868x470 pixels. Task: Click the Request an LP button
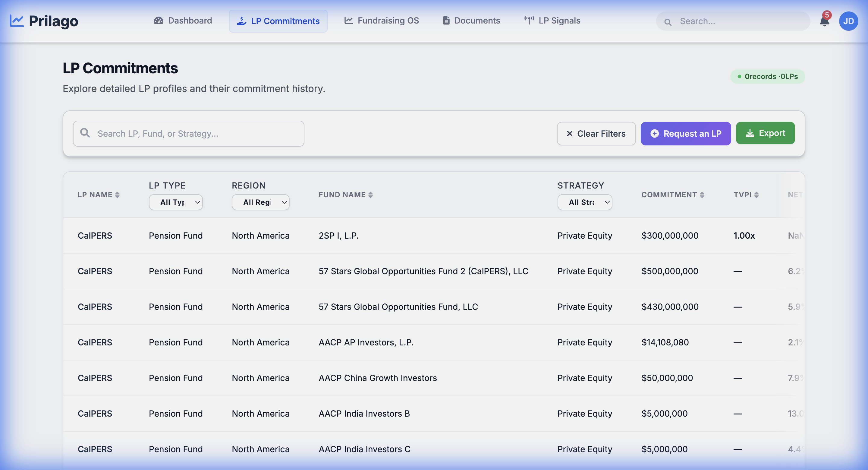coord(686,134)
